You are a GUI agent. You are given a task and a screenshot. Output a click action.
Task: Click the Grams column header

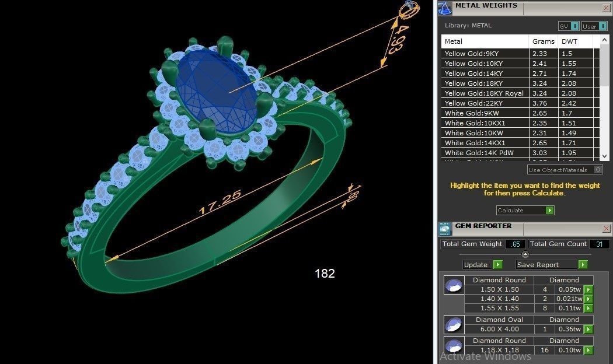coord(544,41)
